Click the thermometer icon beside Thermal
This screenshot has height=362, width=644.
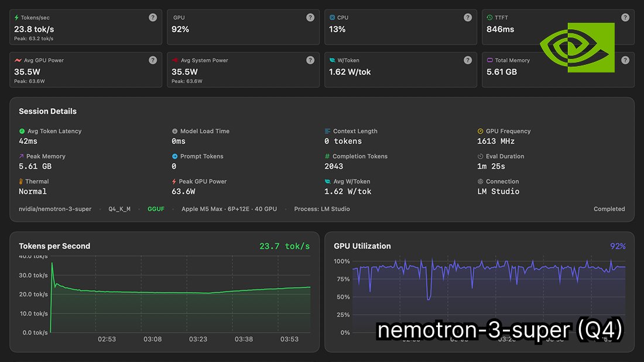point(21,181)
